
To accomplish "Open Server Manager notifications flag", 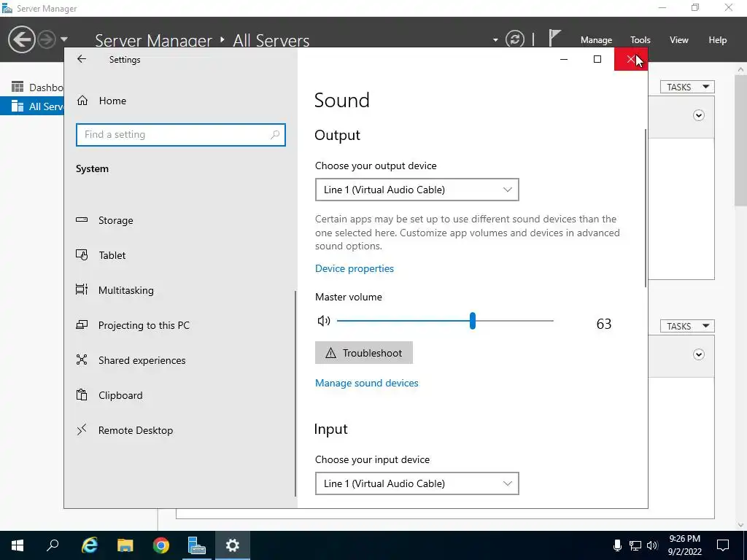I will [554, 38].
